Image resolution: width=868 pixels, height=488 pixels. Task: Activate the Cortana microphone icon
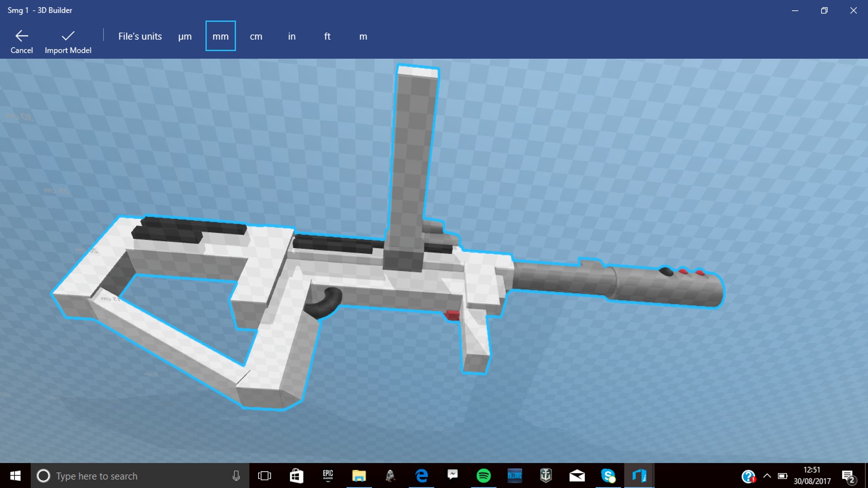click(x=236, y=476)
